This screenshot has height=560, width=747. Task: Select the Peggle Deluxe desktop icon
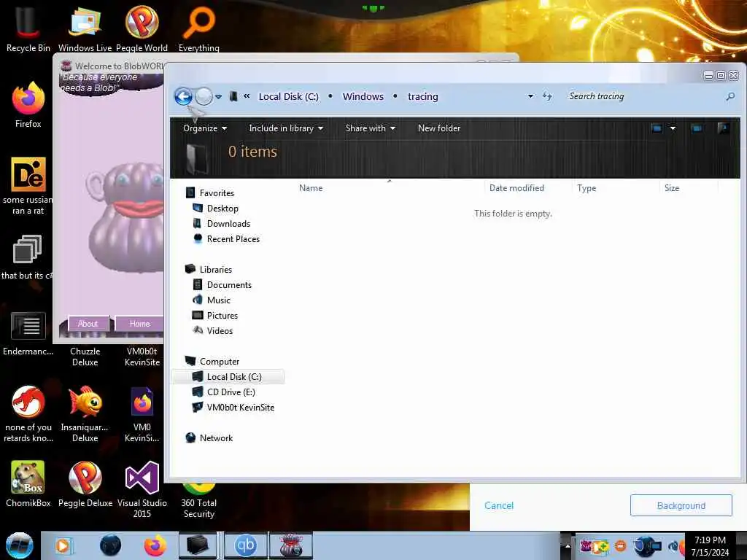[x=85, y=484]
